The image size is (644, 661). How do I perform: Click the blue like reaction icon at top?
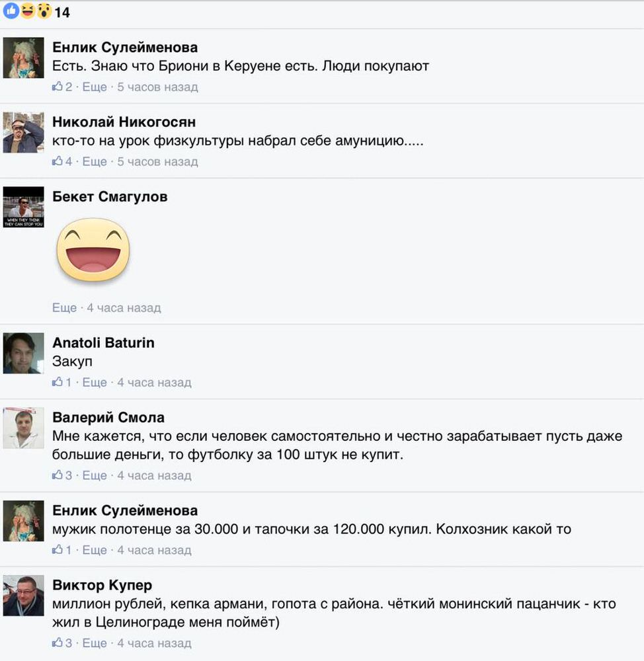point(11,11)
